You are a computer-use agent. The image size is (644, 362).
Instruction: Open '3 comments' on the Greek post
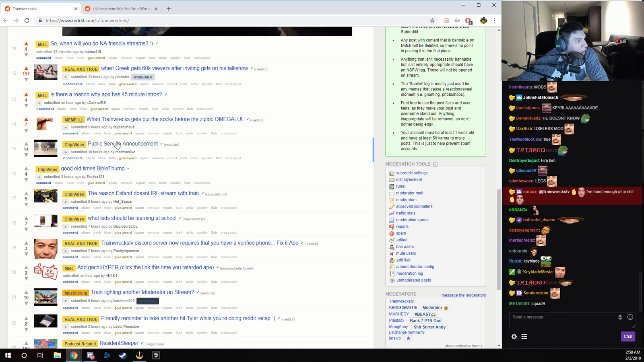click(x=72, y=84)
